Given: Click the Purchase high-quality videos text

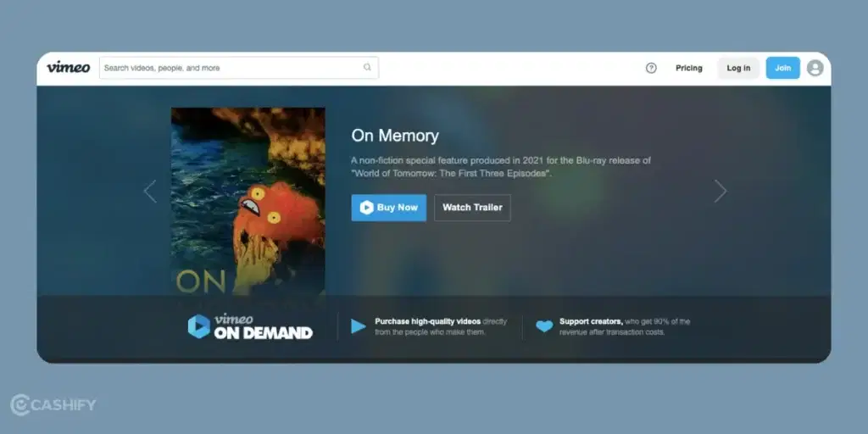Looking at the screenshot, I should pyautogui.click(x=441, y=326).
